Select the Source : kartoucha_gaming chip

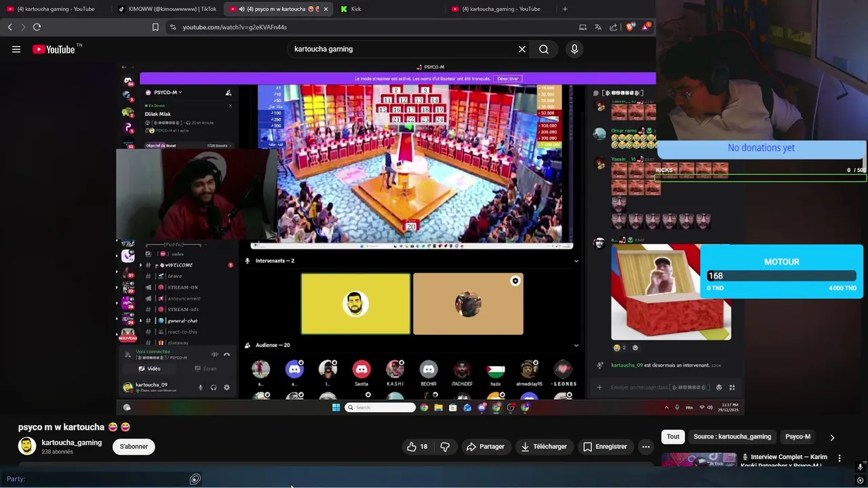[x=732, y=437]
